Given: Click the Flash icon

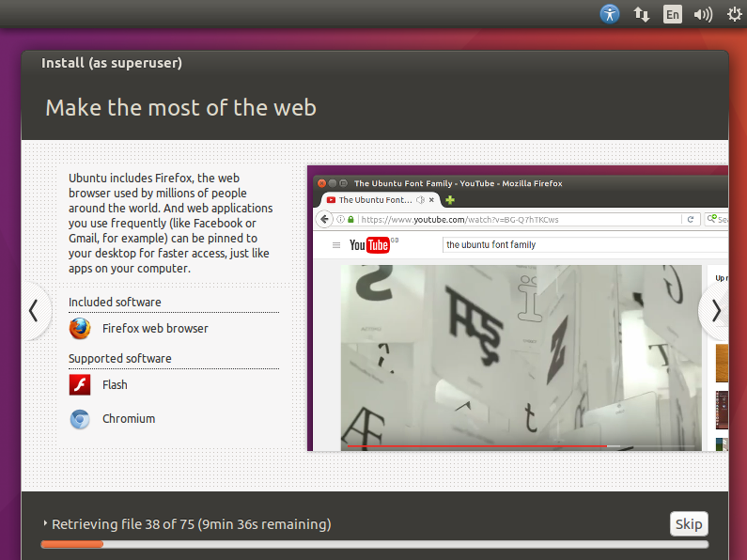Looking at the screenshot, I should point(80,384).
